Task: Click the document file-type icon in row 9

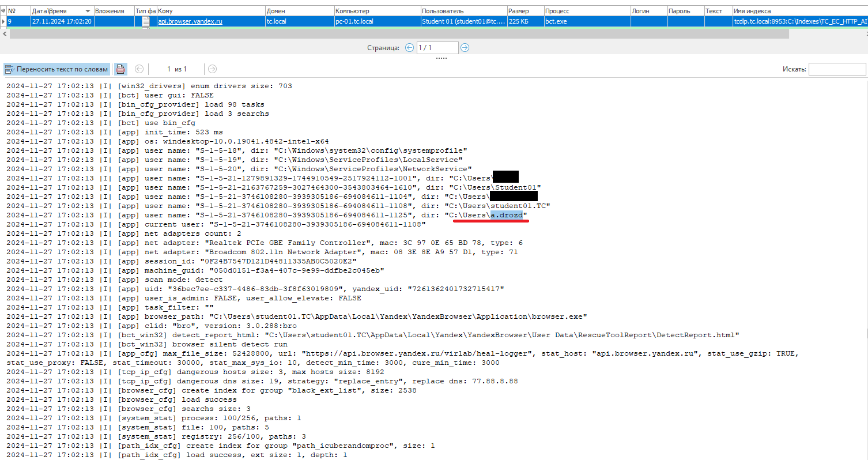Action: point(146,21)
